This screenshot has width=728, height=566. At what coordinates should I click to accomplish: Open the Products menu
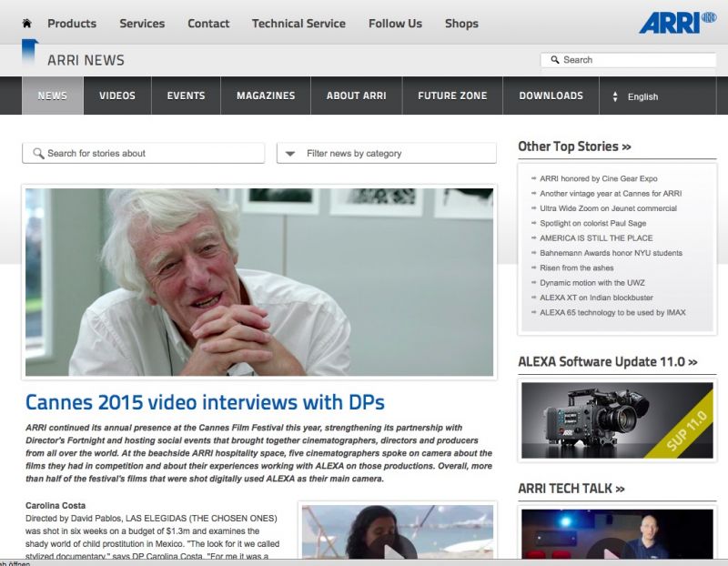(72, 24)
